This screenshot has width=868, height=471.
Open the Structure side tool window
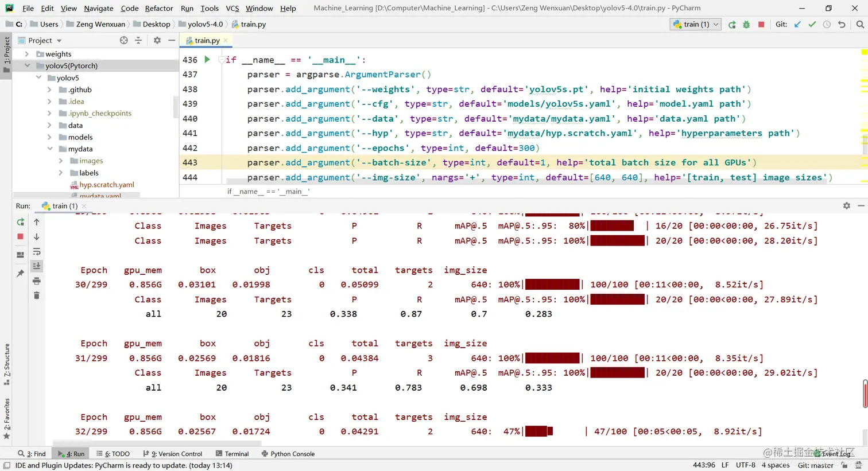(x=6, y=364)
